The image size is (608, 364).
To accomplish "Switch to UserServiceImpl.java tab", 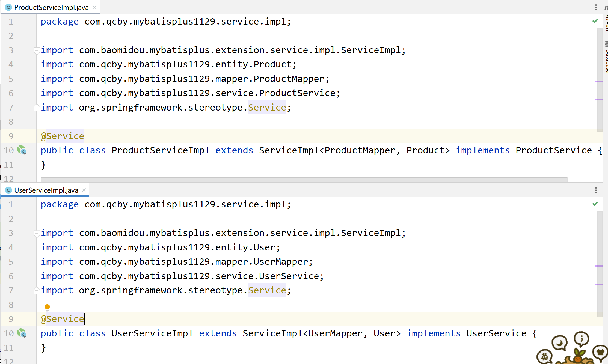I will pyautogui.click(x=46, y=190).
